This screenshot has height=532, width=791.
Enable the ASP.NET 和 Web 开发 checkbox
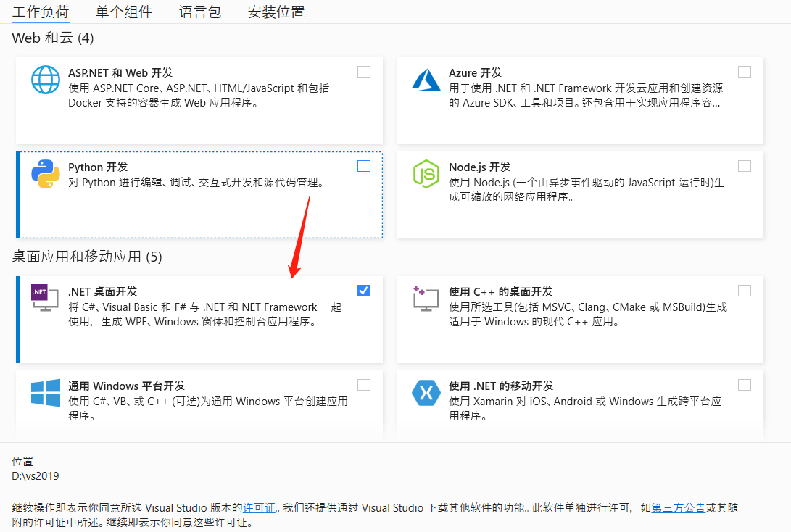tap(364, 72)
